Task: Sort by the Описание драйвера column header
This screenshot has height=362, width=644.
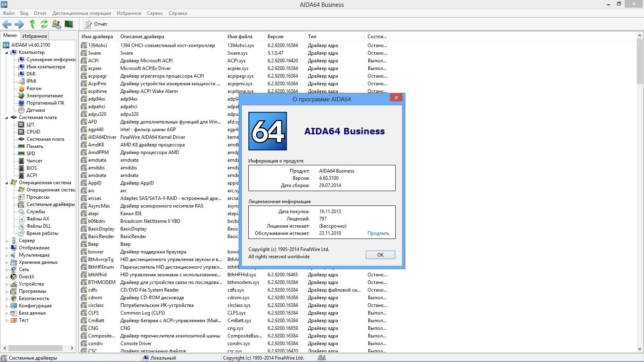Action: (x=171, y=36)
